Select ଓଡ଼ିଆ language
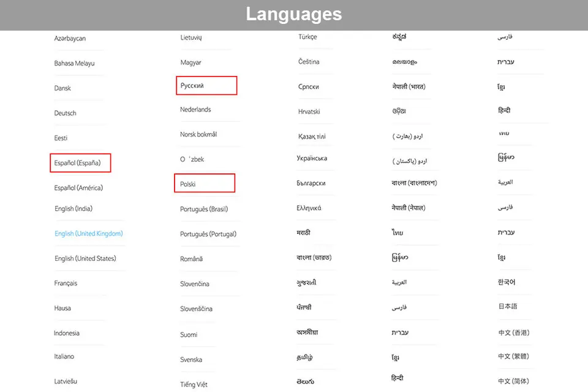This screenshot has height=392, width=588. tap(399, 111)
